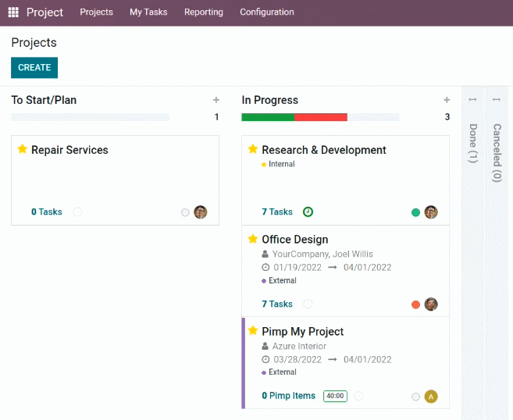This screenshot has width=513, height=420.
Task: Toggle favorite star on Pimp My Project
Action: [252, 330]
